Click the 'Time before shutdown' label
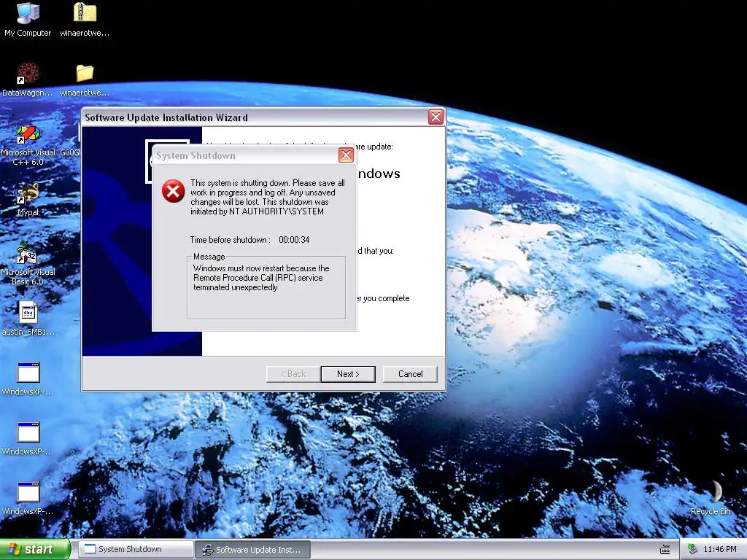 click(x=230, y=239)
